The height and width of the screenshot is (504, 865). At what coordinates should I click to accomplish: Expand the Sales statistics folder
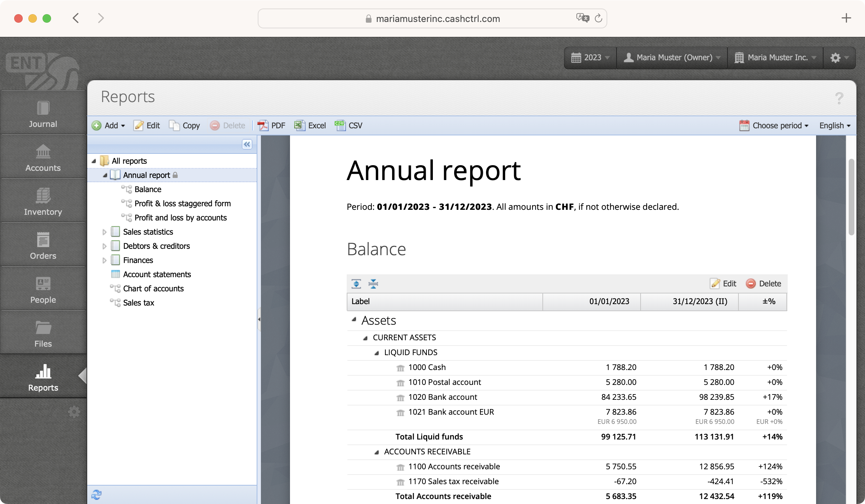coord(104,232)
